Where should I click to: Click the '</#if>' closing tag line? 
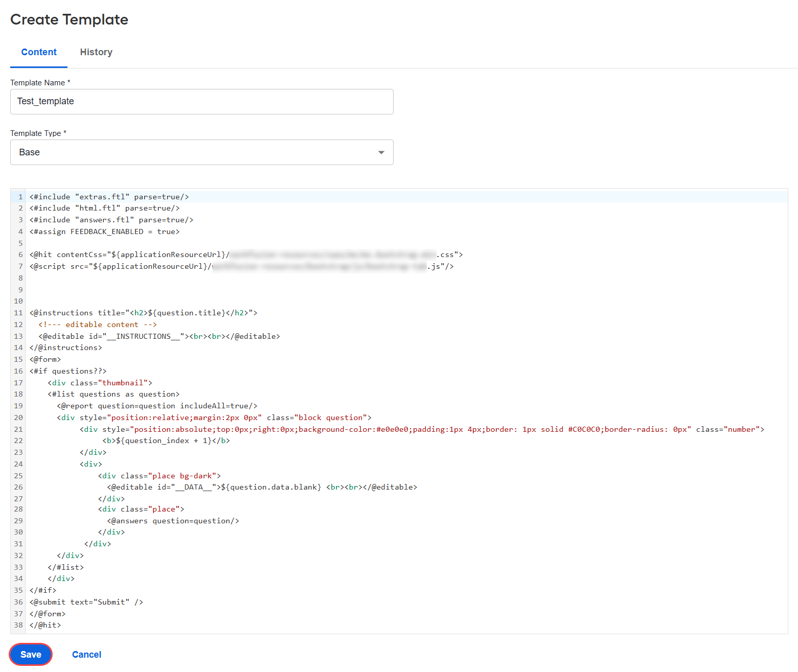coord(43,591)
